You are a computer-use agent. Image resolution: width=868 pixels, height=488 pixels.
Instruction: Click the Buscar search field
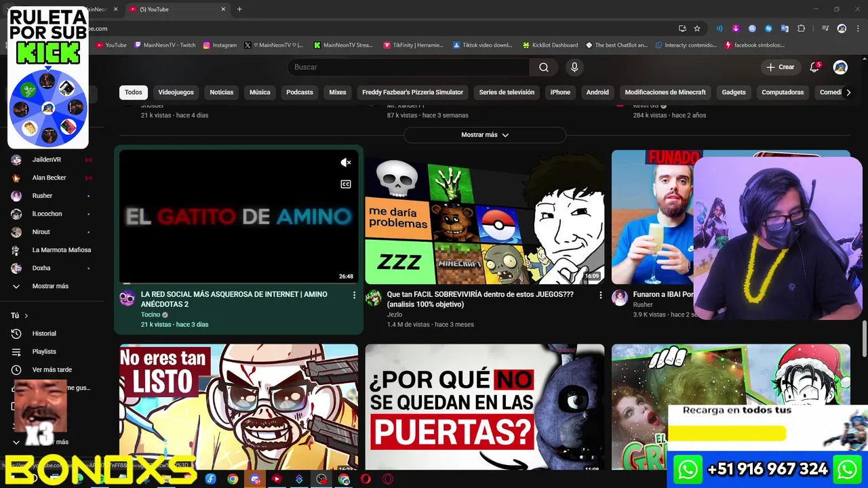point(409,67)
